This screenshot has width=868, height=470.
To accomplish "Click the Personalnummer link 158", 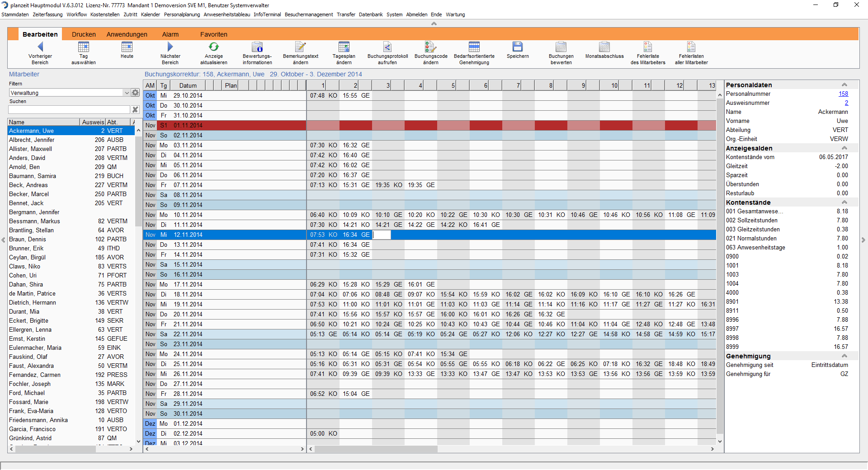I will coord(843,94).
